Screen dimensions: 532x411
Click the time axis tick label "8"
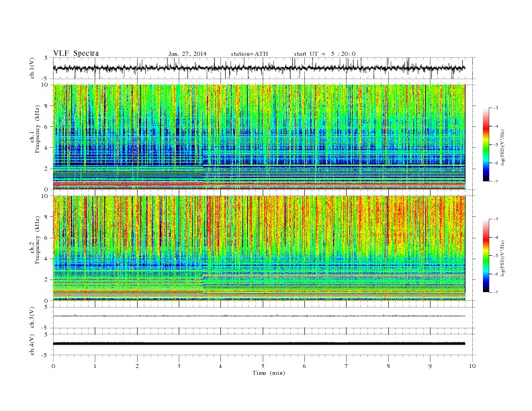click(x=388, y=366)
